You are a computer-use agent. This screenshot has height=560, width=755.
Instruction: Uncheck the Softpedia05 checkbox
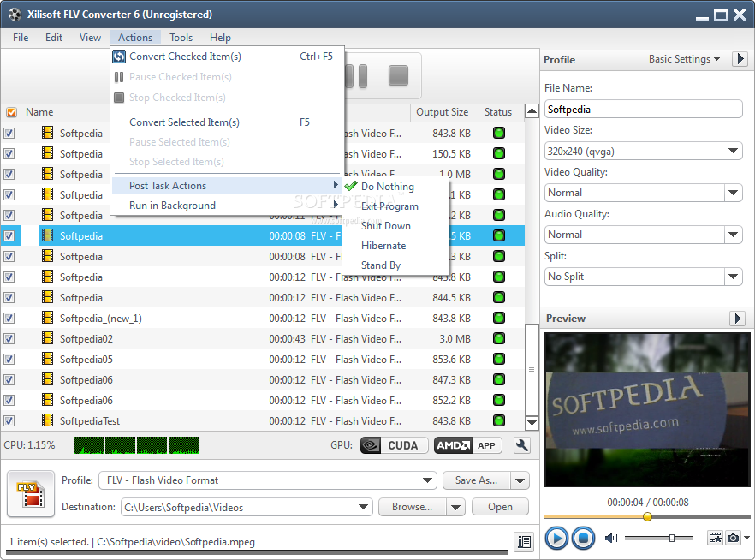(9, 360)
